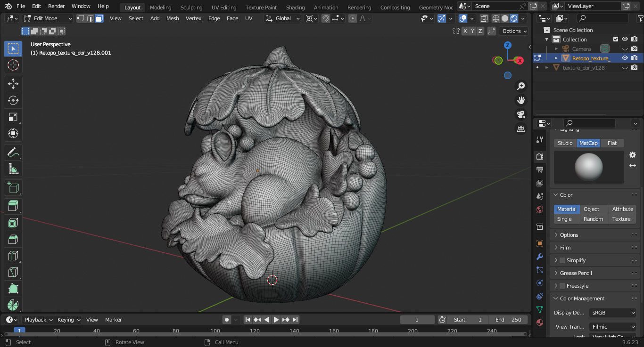This screenshot has height=347, width=644.
Task: Select Flat lighting button
Action: point(612,143)
